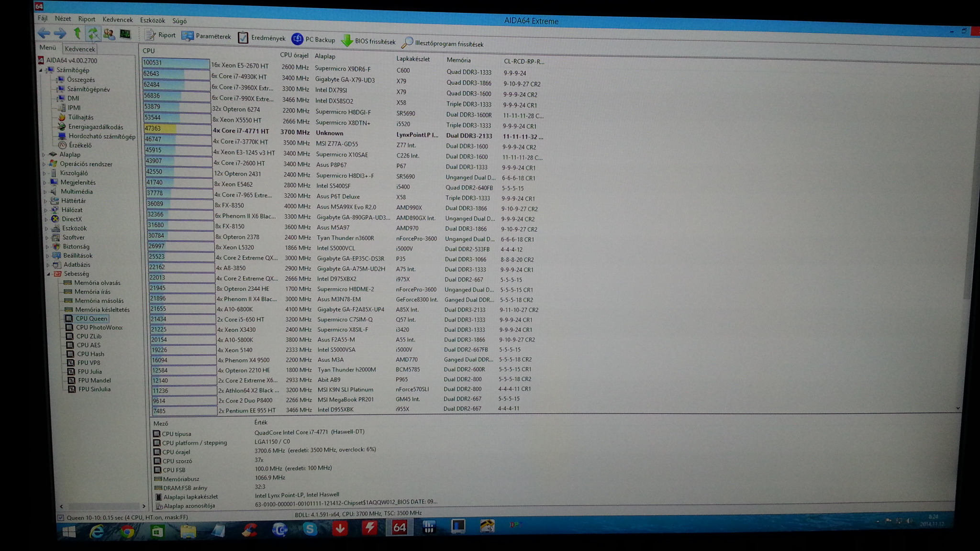The width and height of the screenshot is (980, 551).
Task: Open the Eszközök menu
Action: point(152,20)
